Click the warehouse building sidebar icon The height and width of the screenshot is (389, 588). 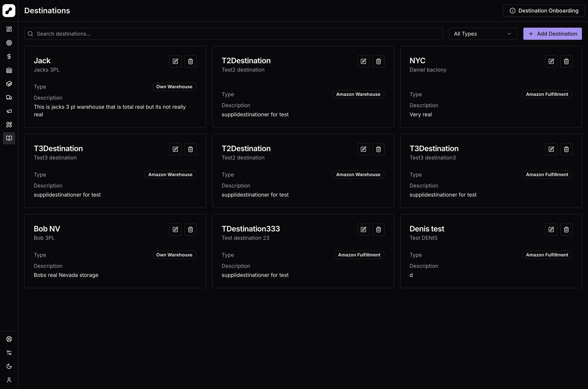coord(9,70)
